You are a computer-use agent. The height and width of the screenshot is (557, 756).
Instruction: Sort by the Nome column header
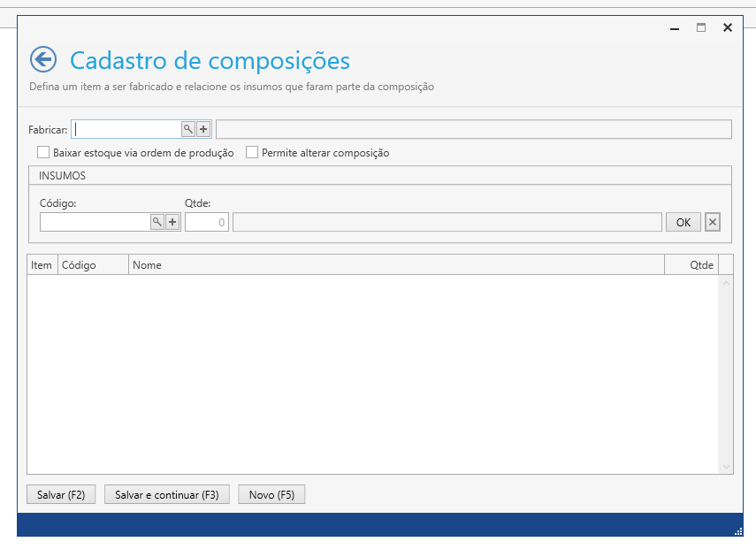[395, 264]
